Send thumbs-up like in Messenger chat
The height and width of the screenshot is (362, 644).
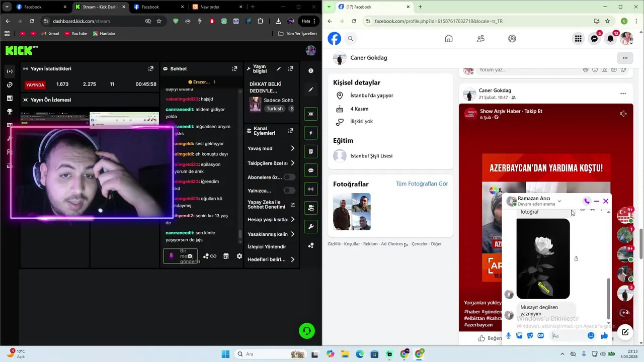click(604, 336)
